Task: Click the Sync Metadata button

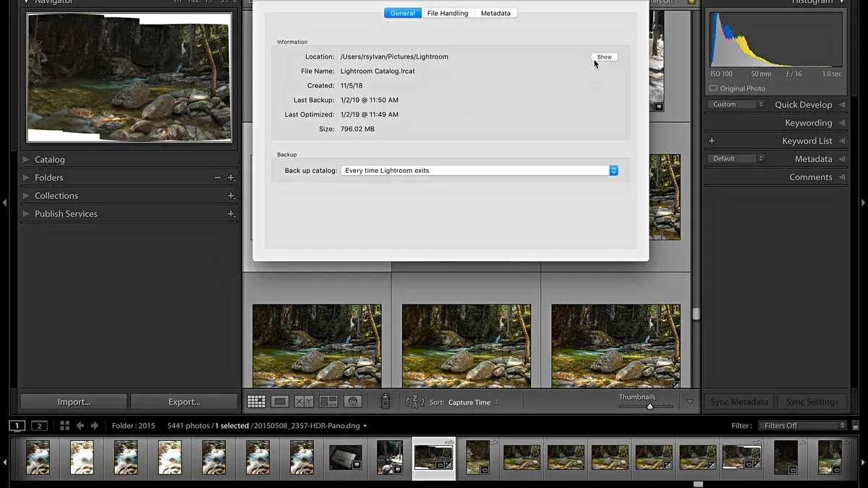Action: (739, 402)
